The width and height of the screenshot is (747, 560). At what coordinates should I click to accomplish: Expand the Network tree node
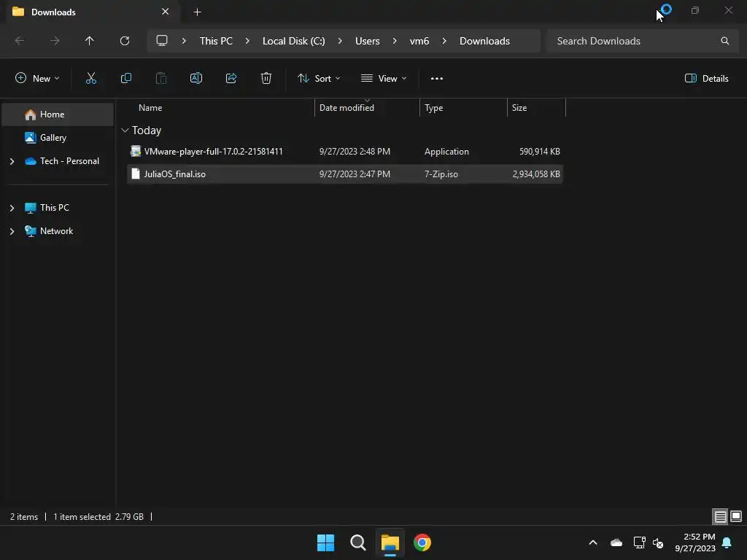click(x=12, y=231)
